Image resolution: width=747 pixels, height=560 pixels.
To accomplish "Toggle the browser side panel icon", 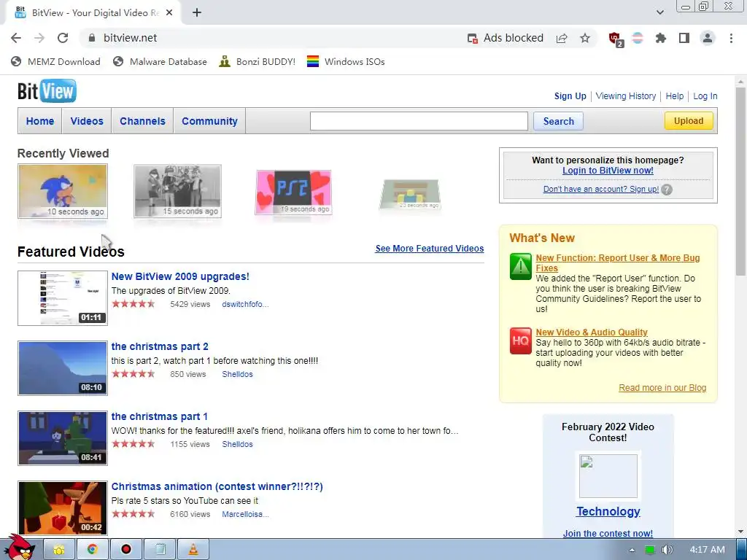I will click(684, 38).
